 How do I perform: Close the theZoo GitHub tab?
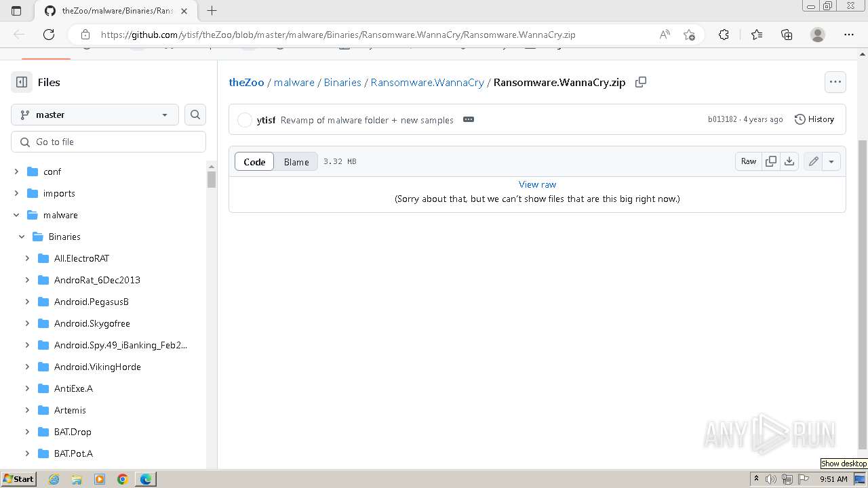[184, 11]
